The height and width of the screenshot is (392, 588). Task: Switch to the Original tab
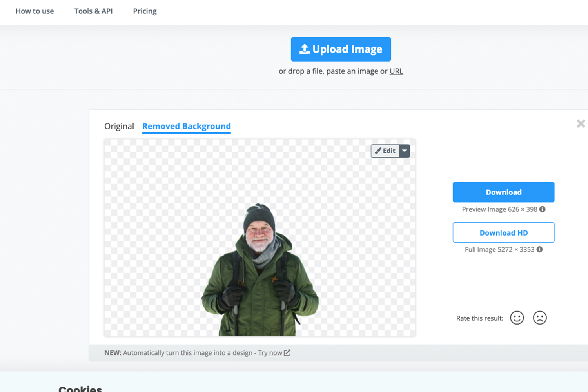[x=119, y=126]
